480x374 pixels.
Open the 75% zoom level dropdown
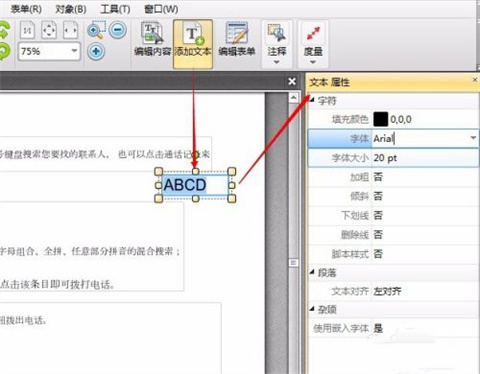[x=74, y=51]
